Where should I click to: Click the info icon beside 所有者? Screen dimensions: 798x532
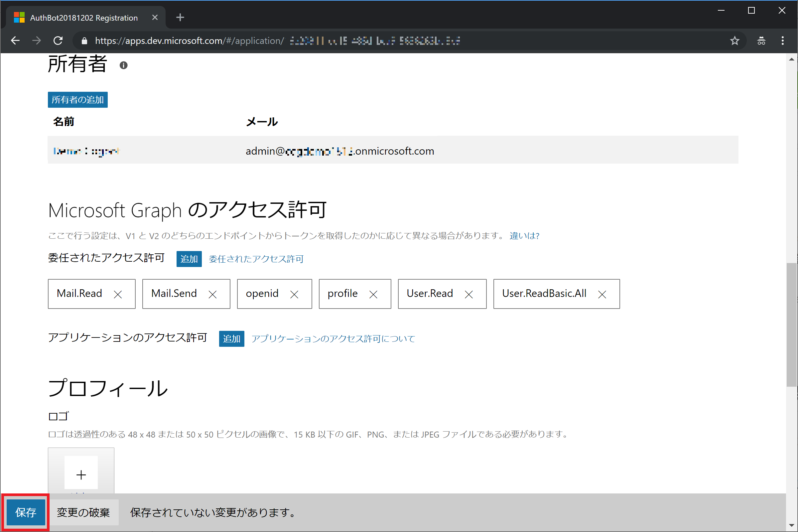click(123, 65)
